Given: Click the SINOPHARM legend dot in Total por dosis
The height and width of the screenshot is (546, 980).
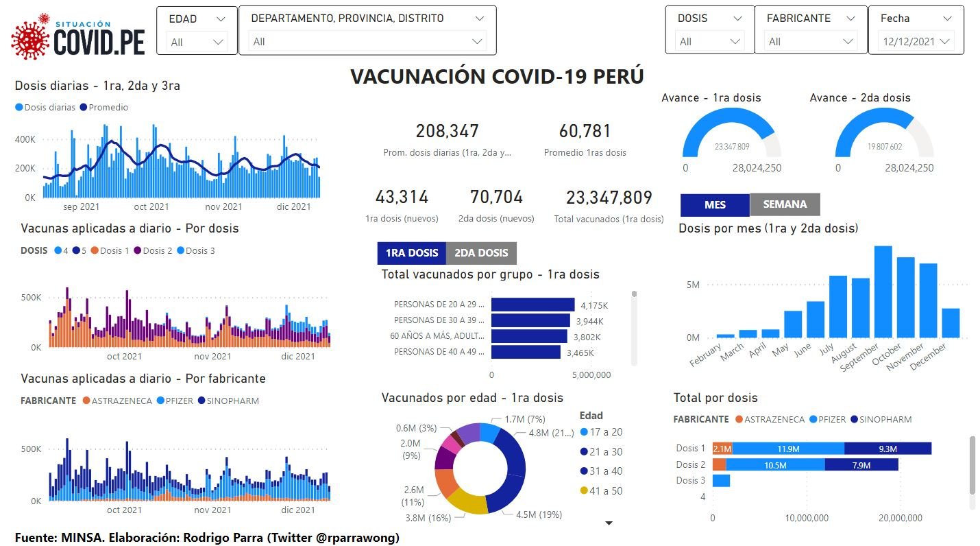Looking at the screenshot, I should (x=854, y=419).
